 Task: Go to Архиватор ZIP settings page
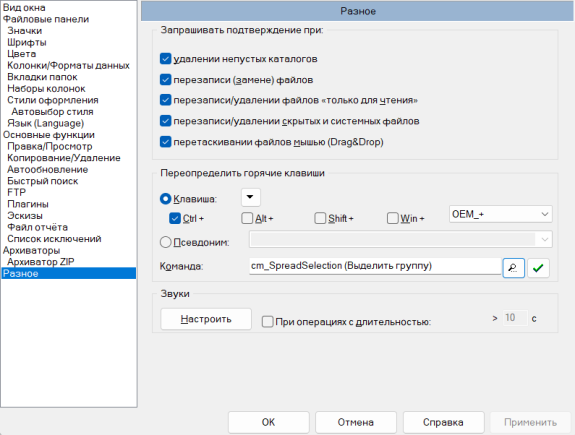[41, 262]
